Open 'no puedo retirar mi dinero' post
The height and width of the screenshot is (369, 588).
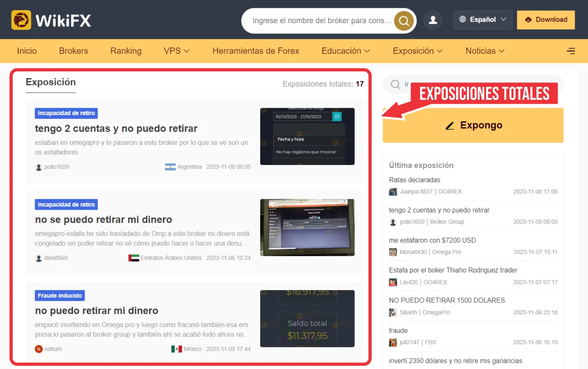[97, 311]
